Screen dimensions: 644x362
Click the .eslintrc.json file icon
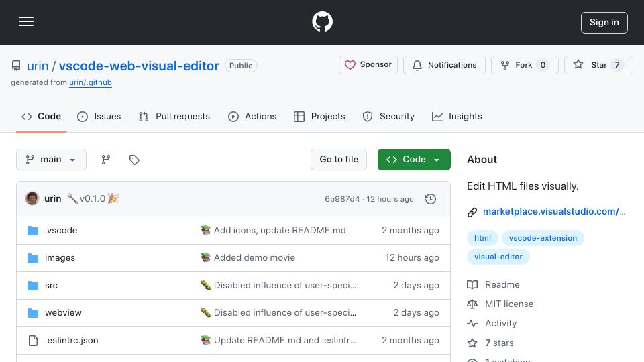33,341
